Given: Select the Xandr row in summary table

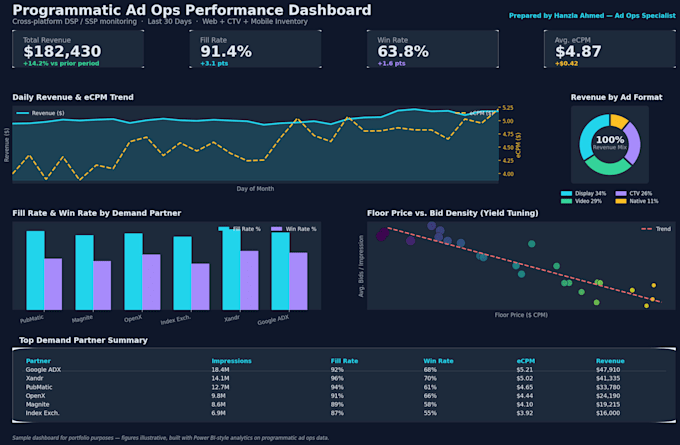Looking at the screenshot, I should click(345, 378).
